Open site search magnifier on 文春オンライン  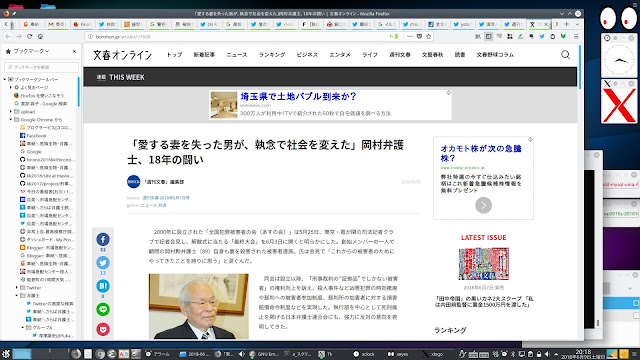(565, 55)
